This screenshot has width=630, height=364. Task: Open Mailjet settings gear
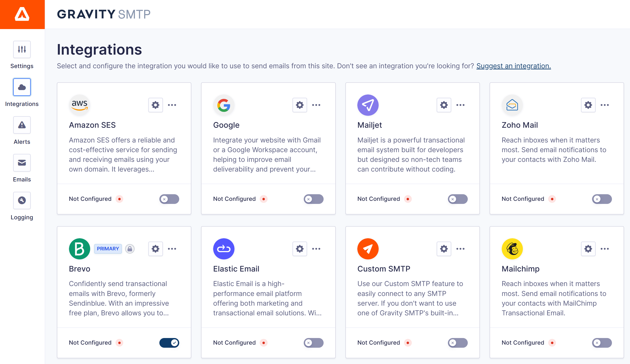[x=444, y=105]
